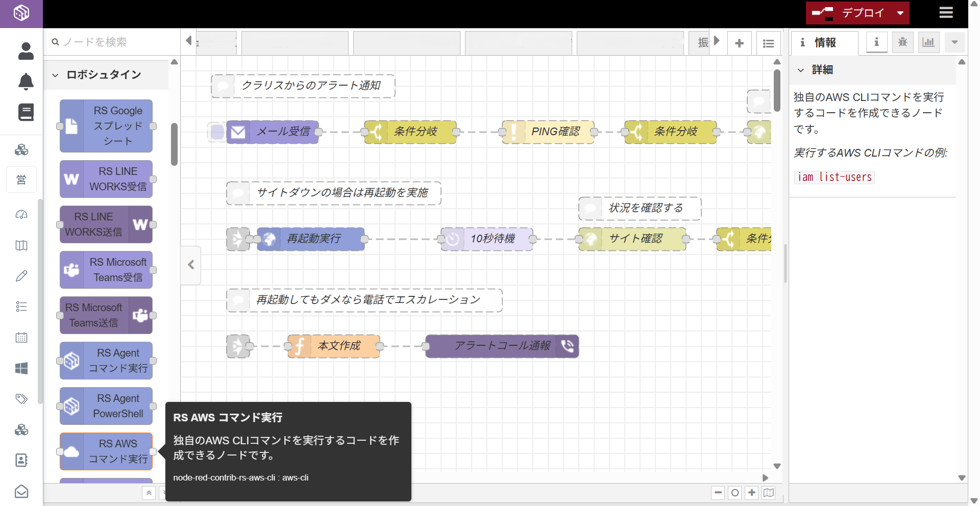Image resolution: width=980 pixels, height=506 pixels.
Task: Open the open-envelope inbox icon in left sidebar
Action: tap(21, 491)
